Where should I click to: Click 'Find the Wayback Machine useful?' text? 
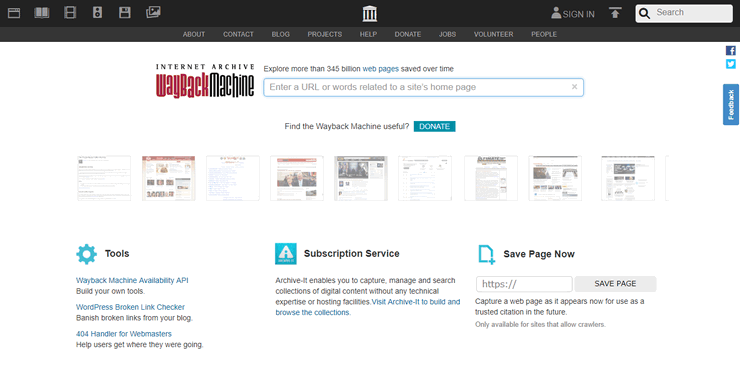(x=347, y=127)
